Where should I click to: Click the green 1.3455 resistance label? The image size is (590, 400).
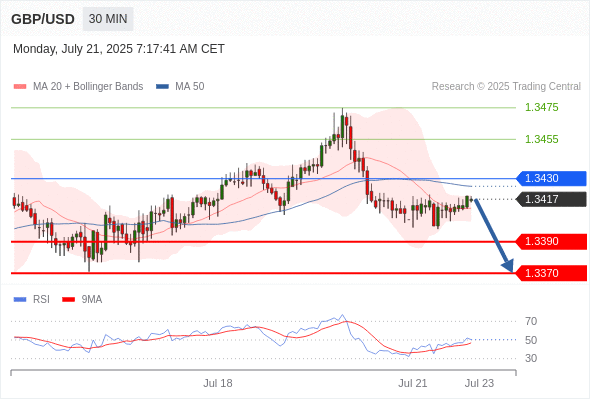(541, 140)
